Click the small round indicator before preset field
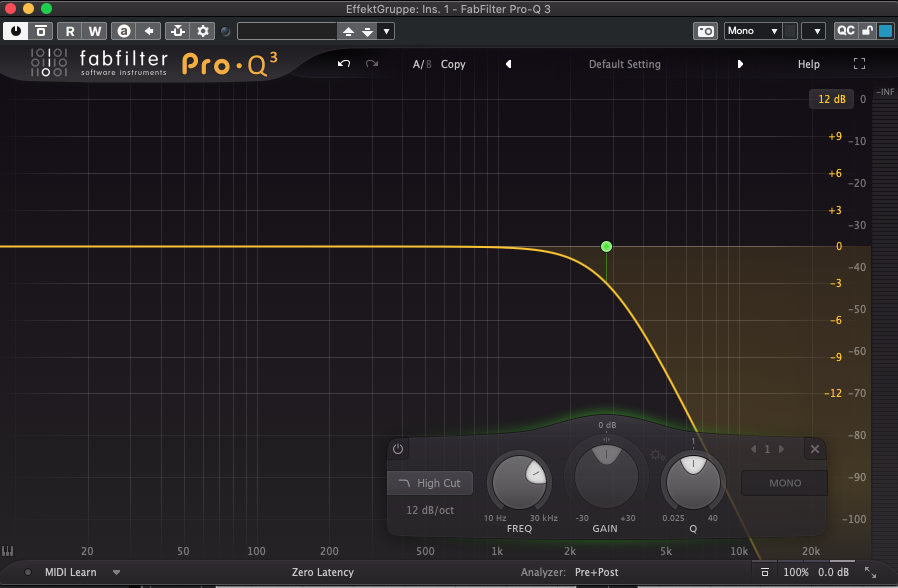 226,31
